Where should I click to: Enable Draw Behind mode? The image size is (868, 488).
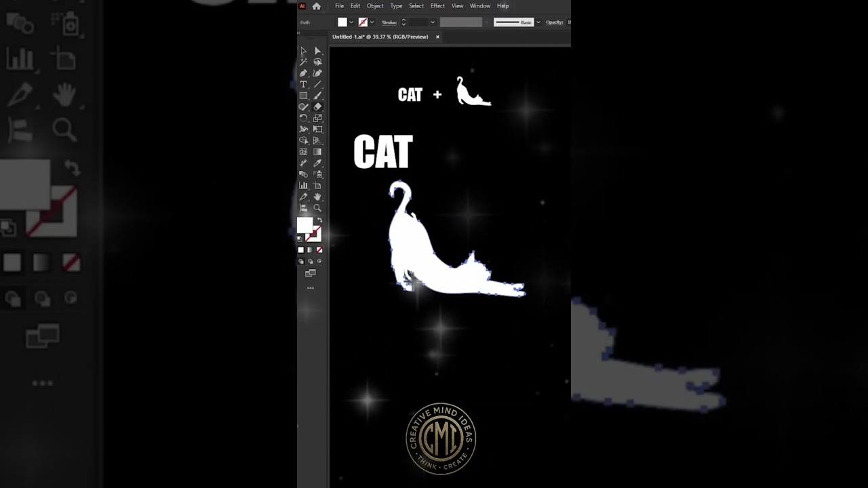coord(311,261)
